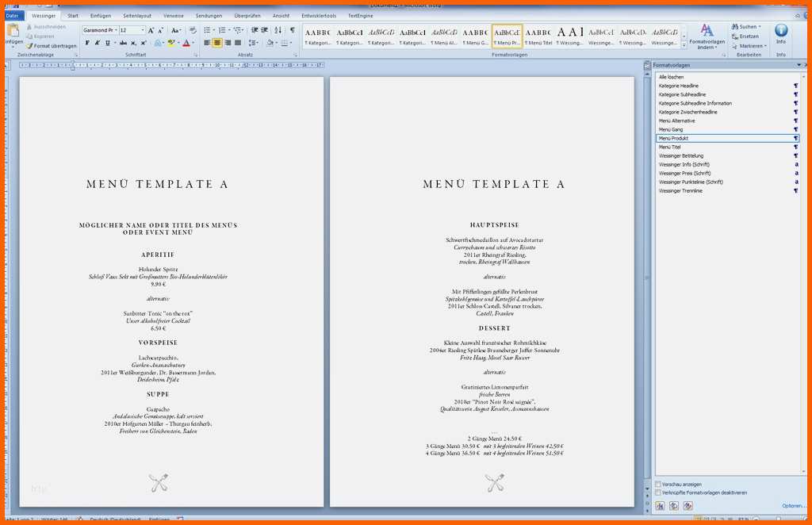The height and width of the screenshot is (525, 812).
Task: Center-align the paragraph text
Action: click(x=217, y=43)
